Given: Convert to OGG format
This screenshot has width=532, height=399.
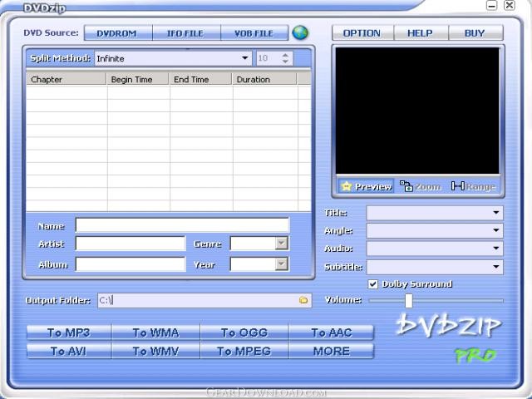Looking at the screenshot, I should tap(244, 332).
